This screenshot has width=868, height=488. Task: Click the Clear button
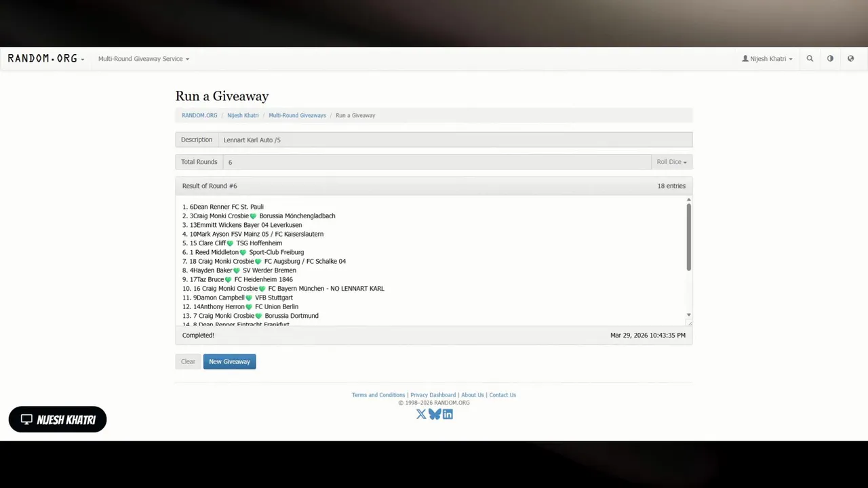point(188,361)
